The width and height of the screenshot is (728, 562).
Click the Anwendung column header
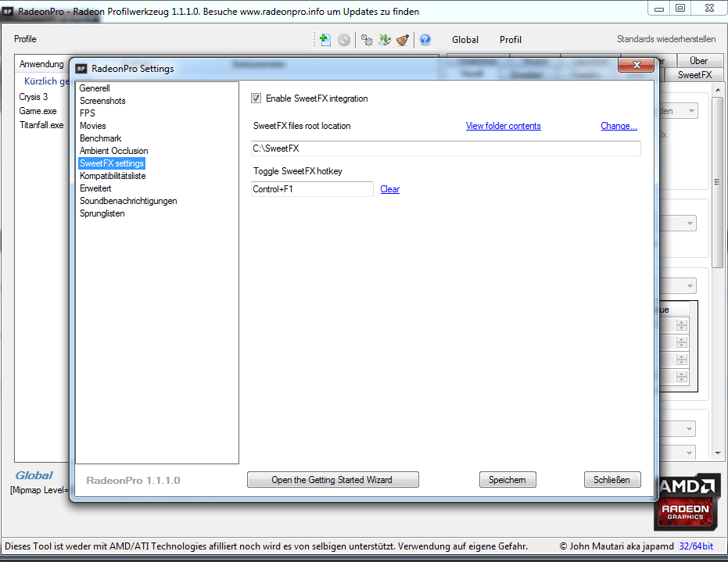pos(41,64)
